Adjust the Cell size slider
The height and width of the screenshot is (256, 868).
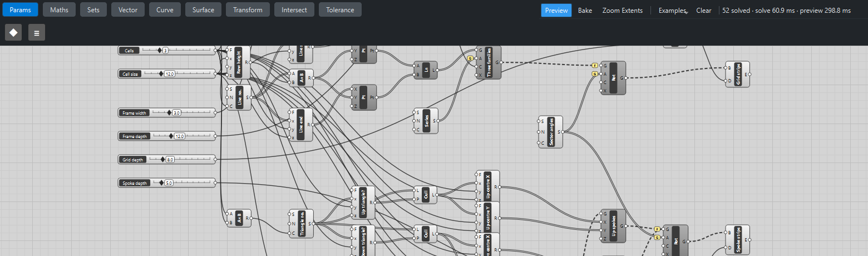point(166,73)
